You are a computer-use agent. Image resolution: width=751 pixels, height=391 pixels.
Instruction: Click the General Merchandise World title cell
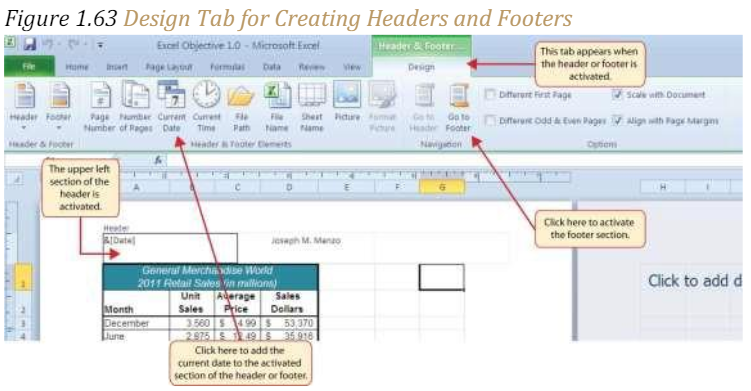(210, 277)
